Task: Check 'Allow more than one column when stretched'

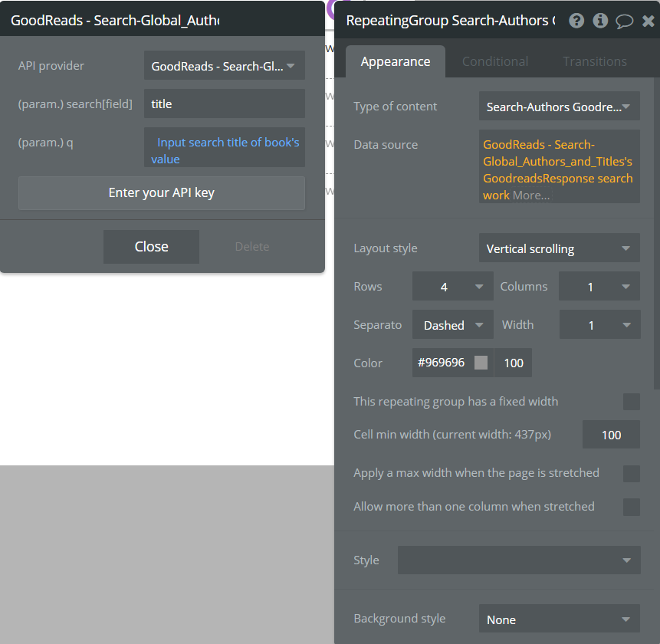Action: pyautogui.click(x=632, y=507)
